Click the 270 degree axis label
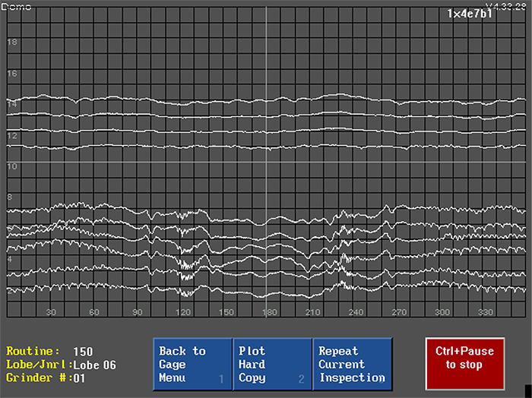532x398 pixels. point(399,312)
